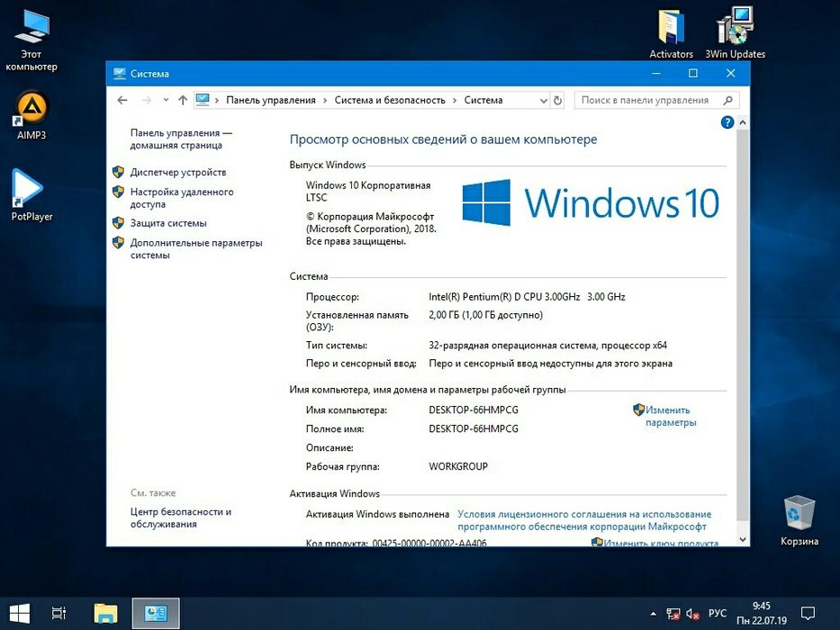Screen dimensions: 840x630
Task: Click the Intel Pentium D processor text
Action: click(x=527, y=297)
